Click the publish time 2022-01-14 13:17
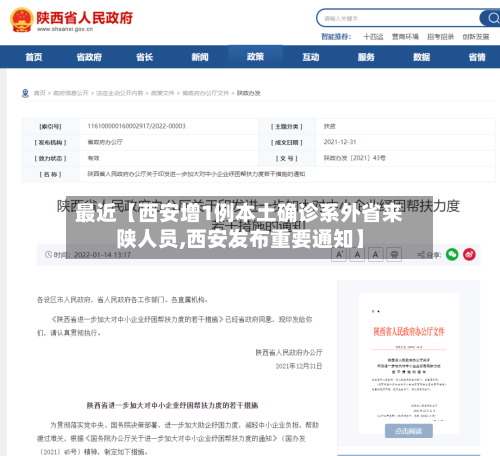The image size is (500, 456). [102, 255]
